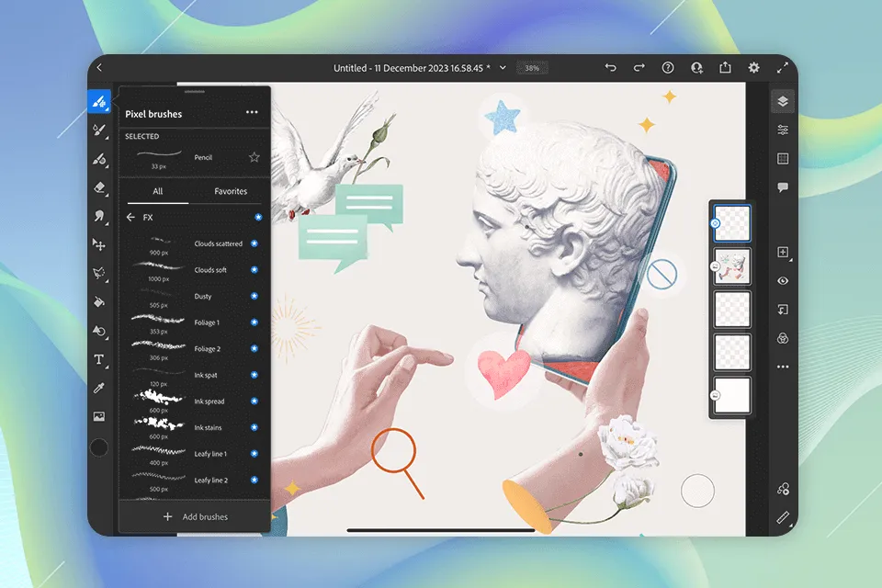Screen dimensions: 882x588
Task: Open the black color swatch chip
Action: [99, 447]
